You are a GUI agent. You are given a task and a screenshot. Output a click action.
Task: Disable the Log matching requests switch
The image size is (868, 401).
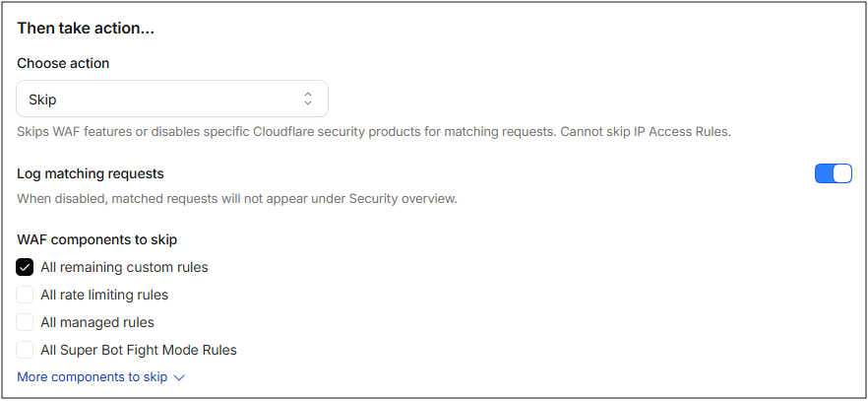(x=834, y=173)
